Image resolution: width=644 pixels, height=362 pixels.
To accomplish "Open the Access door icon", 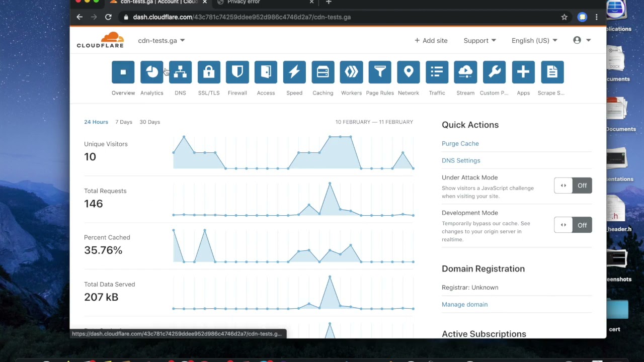I will click(x=266, y=72).
